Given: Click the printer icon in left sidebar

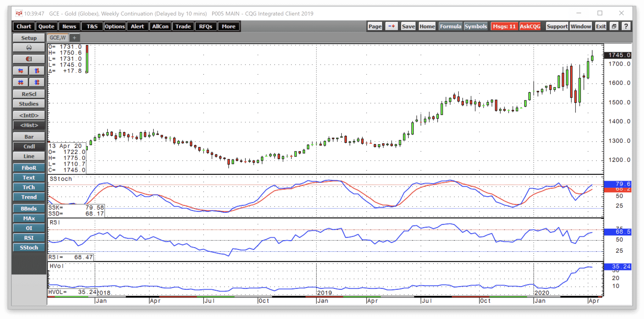Looking at the screenshot, I should point(29,48).
